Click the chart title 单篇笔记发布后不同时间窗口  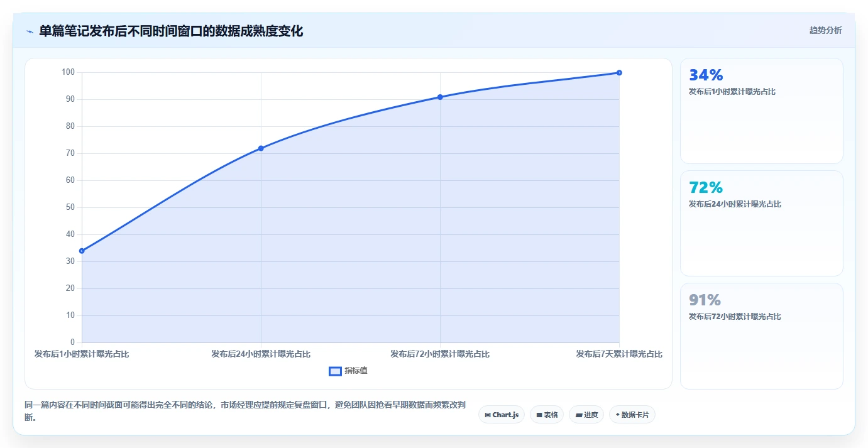pyautogui.click(x=171, y=31)
